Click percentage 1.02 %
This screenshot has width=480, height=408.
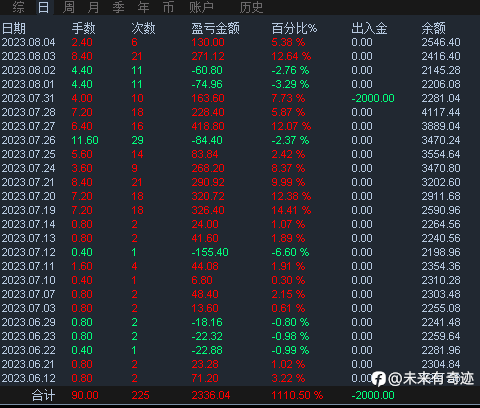[x=288, y=364]
